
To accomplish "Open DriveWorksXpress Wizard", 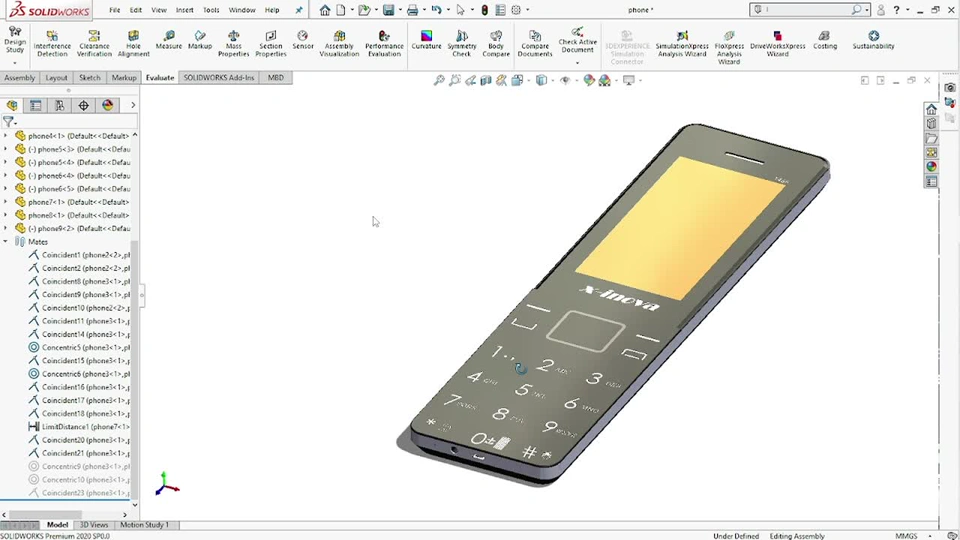I will 778,43.
